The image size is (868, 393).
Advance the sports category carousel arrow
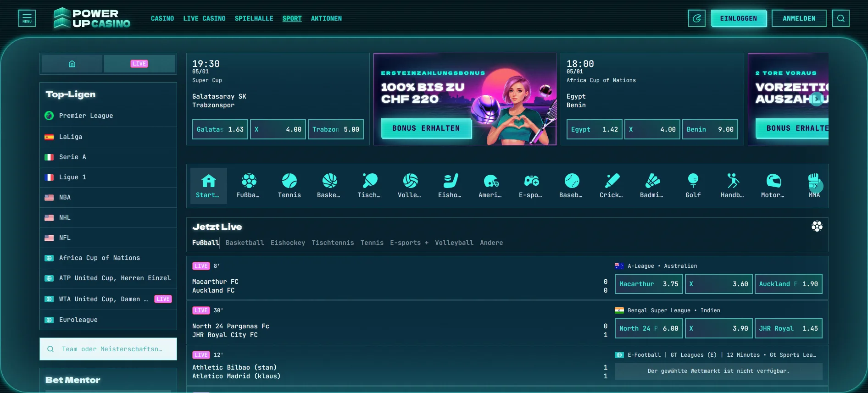[817, 186]
